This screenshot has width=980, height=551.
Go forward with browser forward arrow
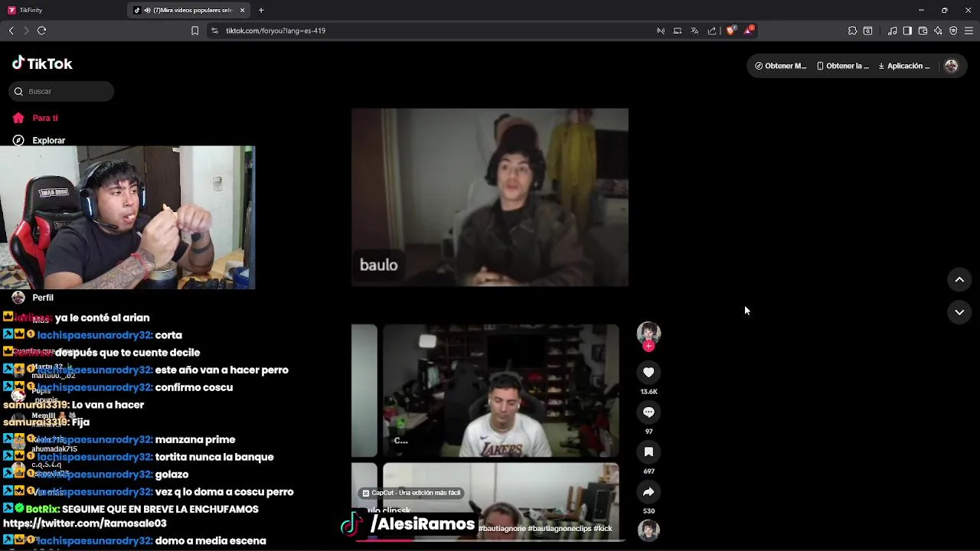point(26,31)
